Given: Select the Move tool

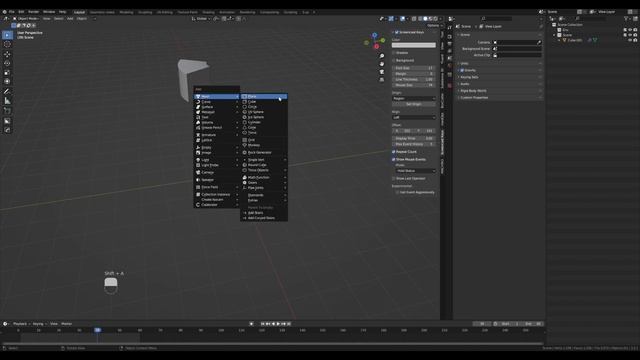Looking at the screenshot, I should (x=7, y=54).
